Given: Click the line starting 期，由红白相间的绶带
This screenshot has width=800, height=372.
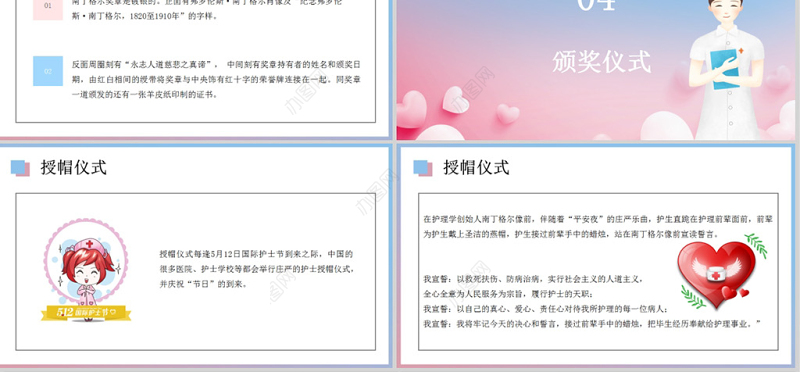Looking at the screenshot, I should point(216,80).
